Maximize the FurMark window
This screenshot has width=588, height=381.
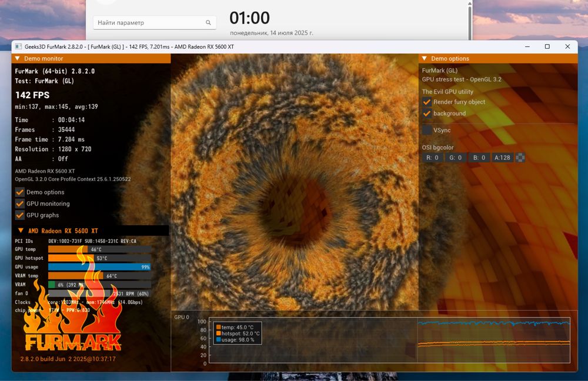click(547, 46)
